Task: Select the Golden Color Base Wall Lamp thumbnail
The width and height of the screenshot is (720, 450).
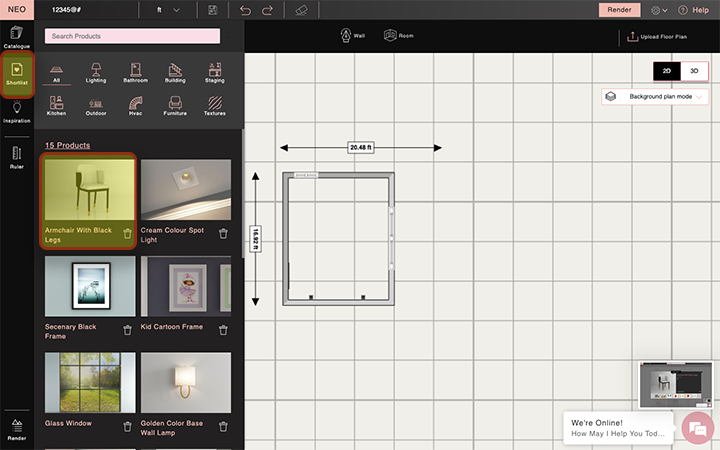Action: (x=186, y=382)
